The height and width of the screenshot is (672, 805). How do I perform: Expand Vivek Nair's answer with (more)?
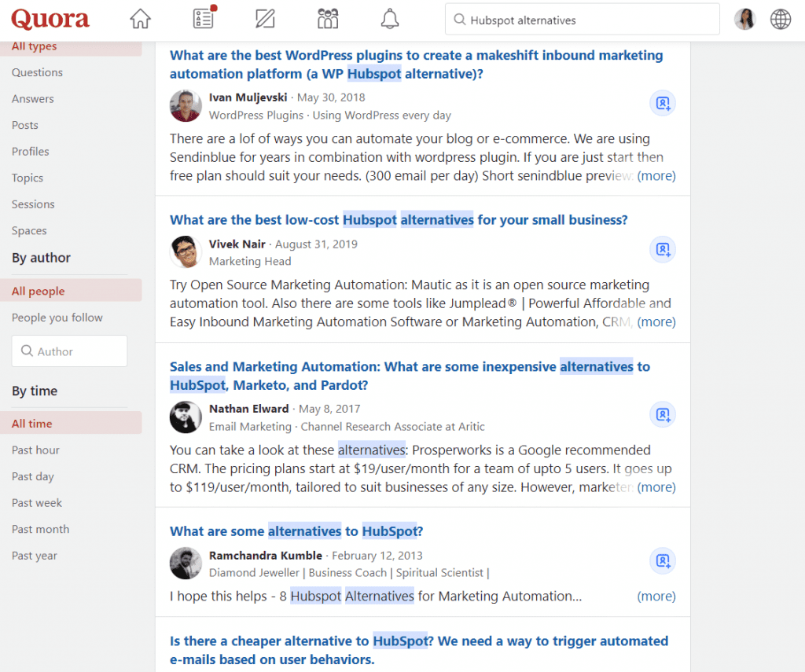point(656,321)
